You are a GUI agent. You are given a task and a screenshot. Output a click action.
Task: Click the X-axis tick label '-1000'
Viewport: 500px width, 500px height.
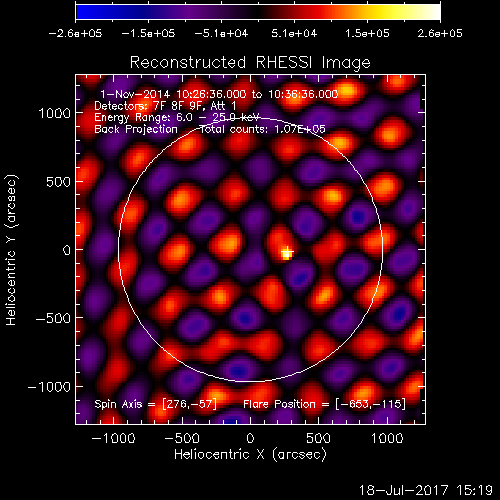click(114, 438)
